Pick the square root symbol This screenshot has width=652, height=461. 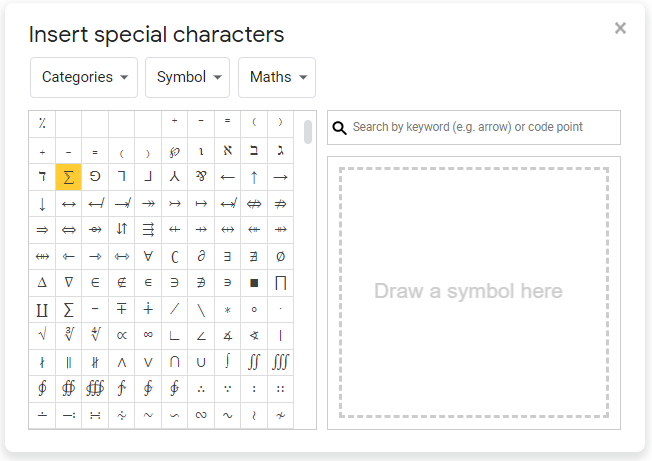(42, 335)
